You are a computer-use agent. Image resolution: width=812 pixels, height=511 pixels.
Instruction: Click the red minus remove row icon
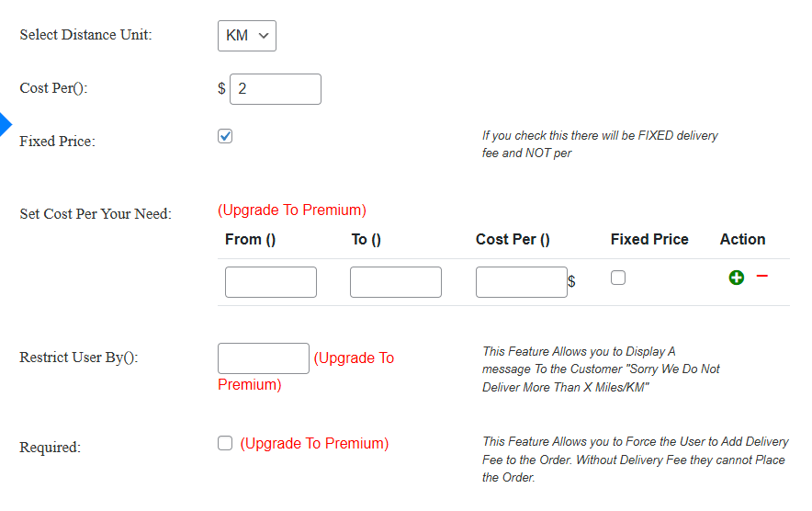tap(761, 276)
